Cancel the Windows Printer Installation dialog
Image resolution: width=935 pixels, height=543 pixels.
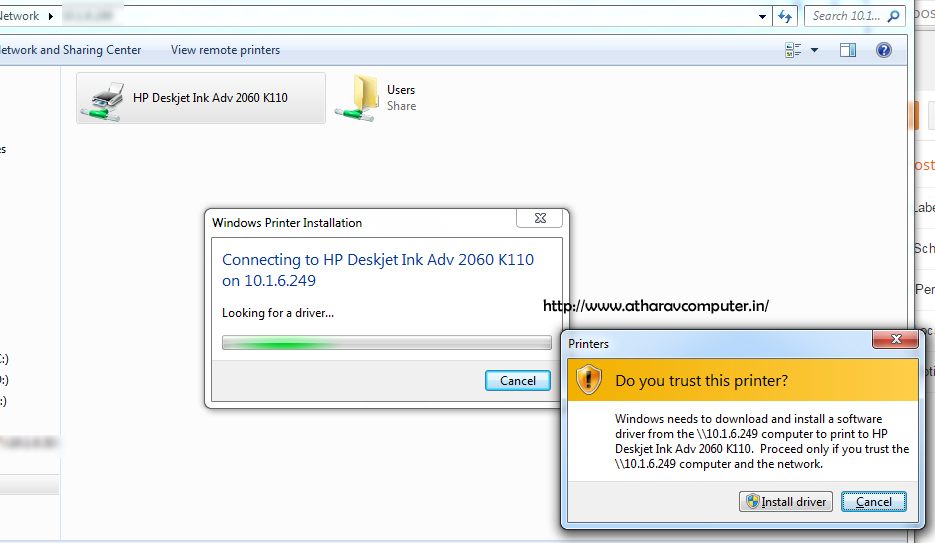tap(518, 381)
